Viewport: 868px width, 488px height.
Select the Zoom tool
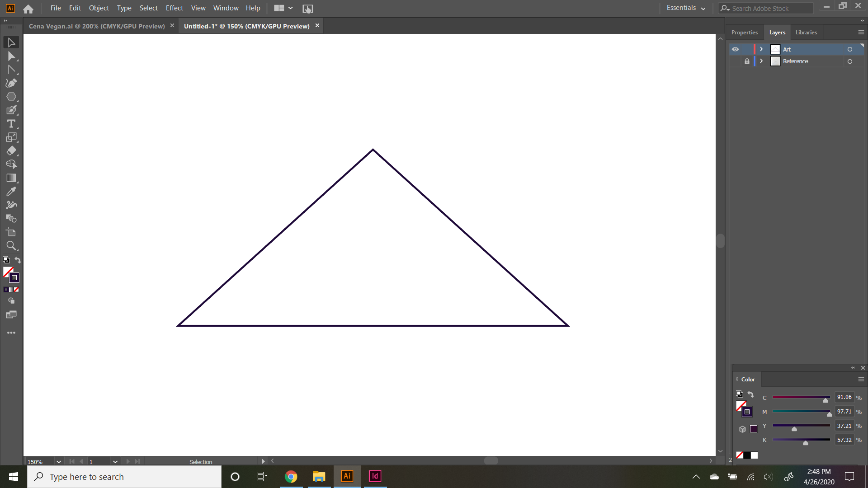pyautogui.click(x=11, y=245)
